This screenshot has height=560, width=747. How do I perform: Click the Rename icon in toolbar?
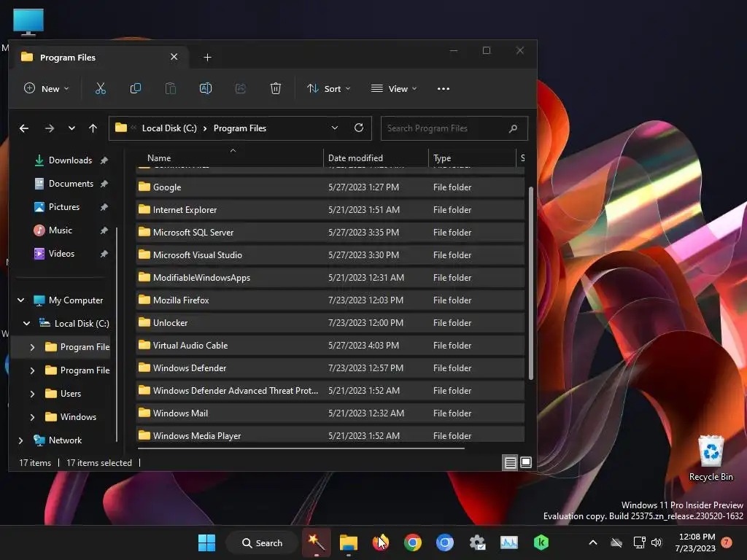pyautogui.click(x=205, y=88)
